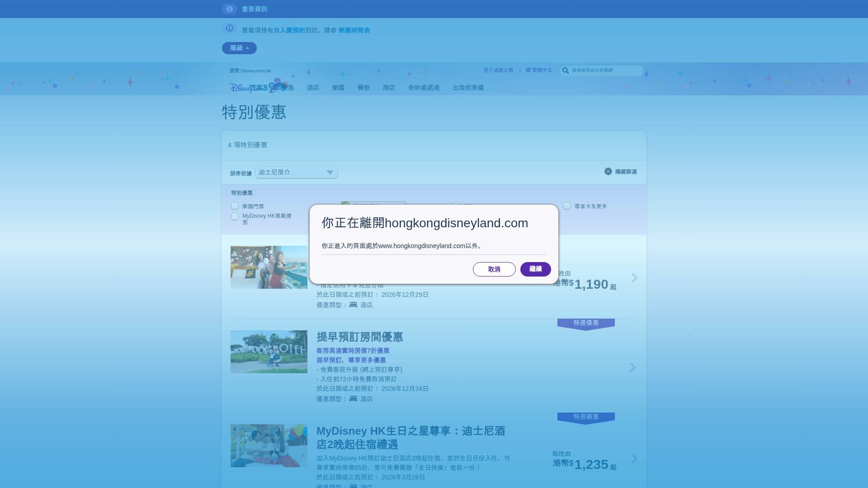Open the 提早預訂房間優惠 offer title
Image resolution: width=868 pixels, height=488 pixels.
click(x=360, y=337)
